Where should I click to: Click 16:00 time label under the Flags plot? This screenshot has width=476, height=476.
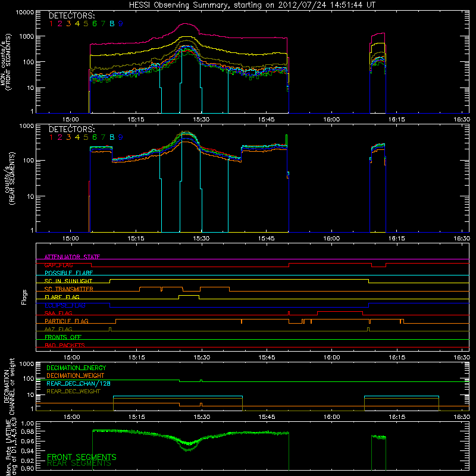pos(332,358)
